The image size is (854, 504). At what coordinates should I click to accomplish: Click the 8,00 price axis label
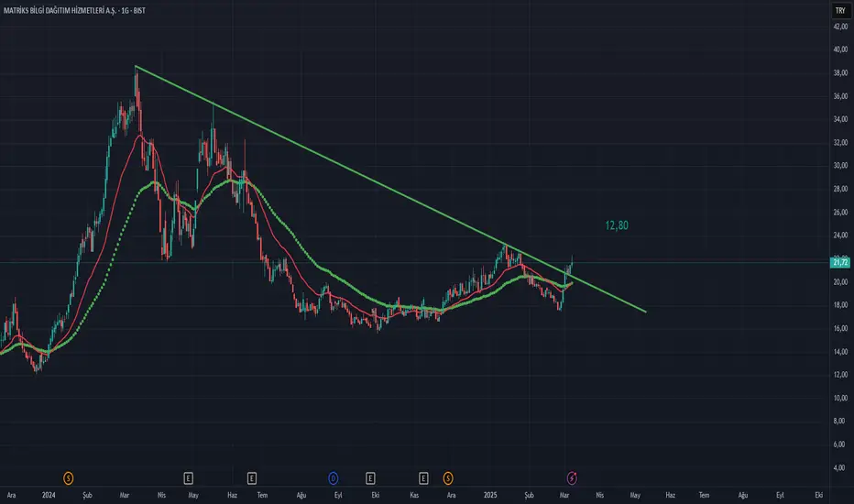[841, 421]
